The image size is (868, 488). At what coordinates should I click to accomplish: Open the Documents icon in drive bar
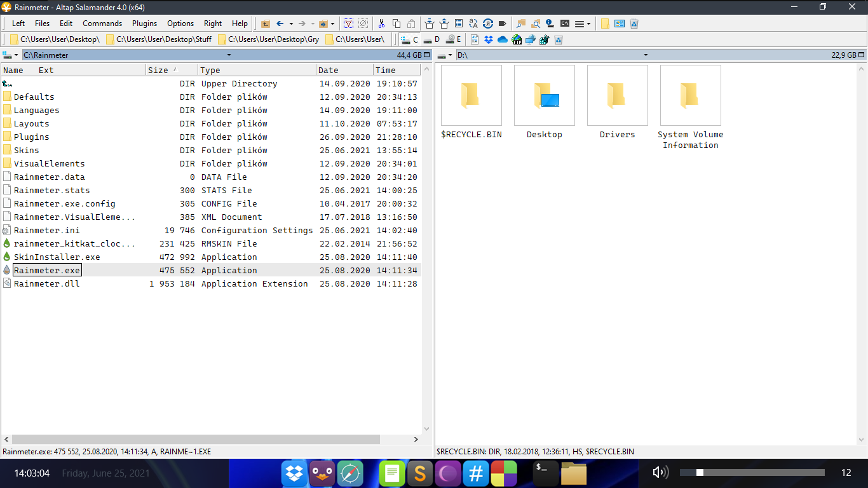coord(475,39)
